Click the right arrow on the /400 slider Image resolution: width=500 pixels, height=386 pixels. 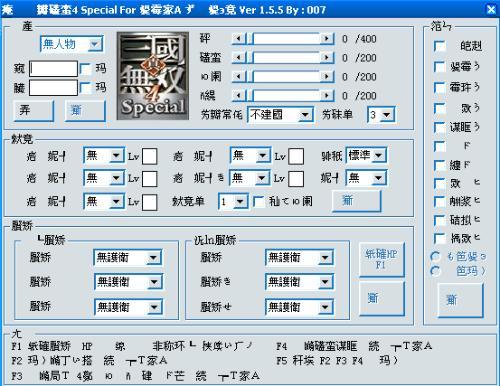(327, 39)
